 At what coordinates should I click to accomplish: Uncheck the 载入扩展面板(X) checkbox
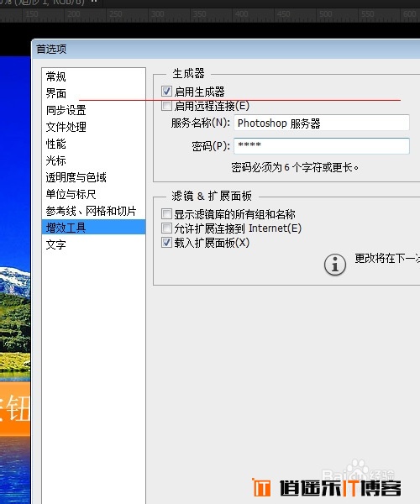pyautogui.click(x=166, y=242)
